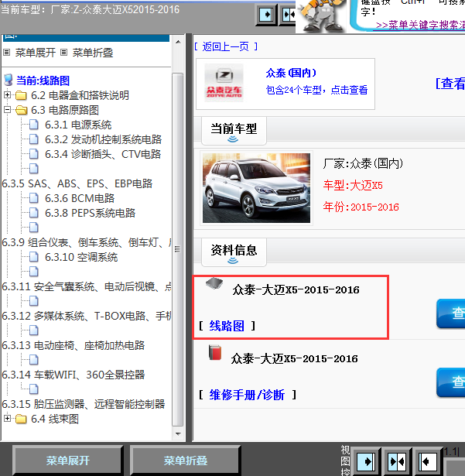Click the bottom right-arrow view control icon
The height and width of the screenshot is (476, 465).
tap(366, 462)
